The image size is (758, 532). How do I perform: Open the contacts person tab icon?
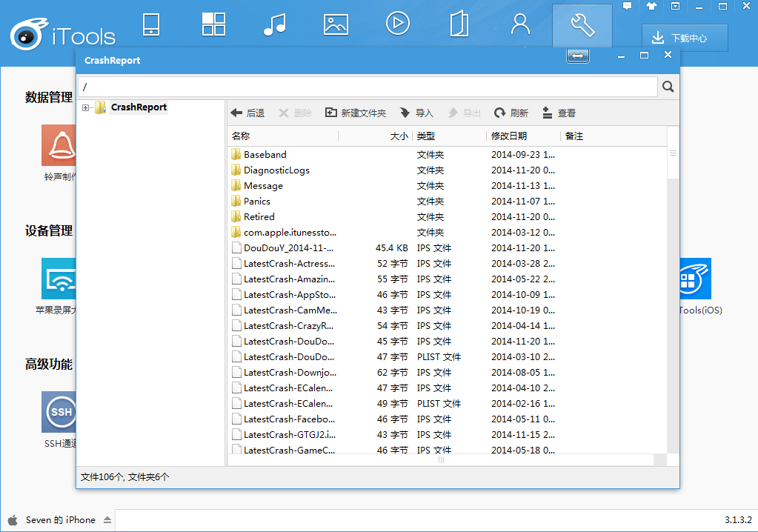click(x=520, y=24)
